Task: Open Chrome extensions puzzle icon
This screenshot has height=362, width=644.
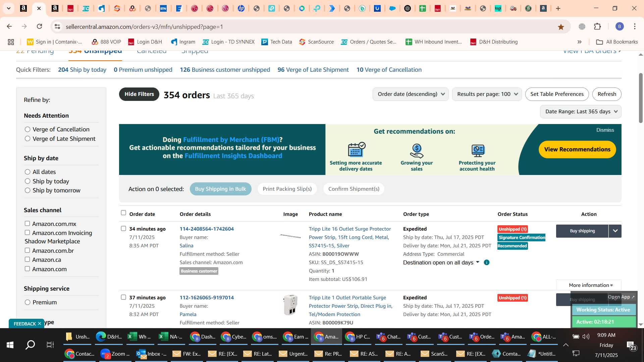Action: tap(597, 26)
